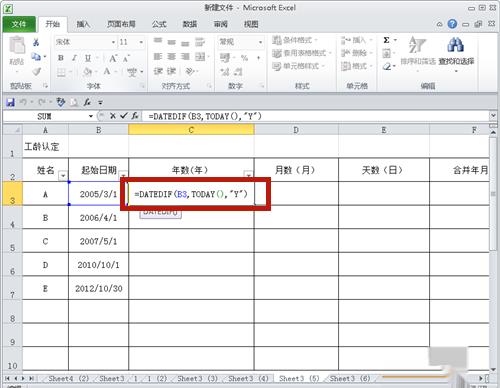
Task: Open Find and Select binoculars icon
Action: (x=456, y=45)
